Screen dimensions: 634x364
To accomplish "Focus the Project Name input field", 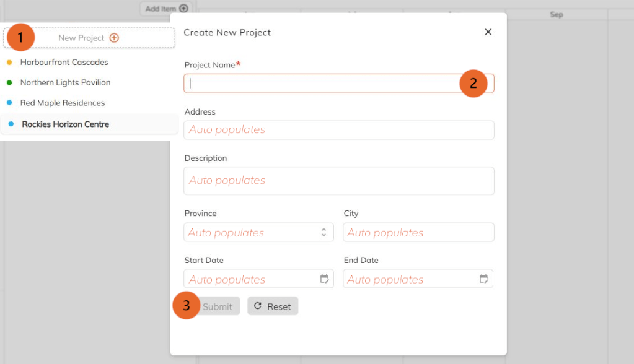I will pos(322,83).
